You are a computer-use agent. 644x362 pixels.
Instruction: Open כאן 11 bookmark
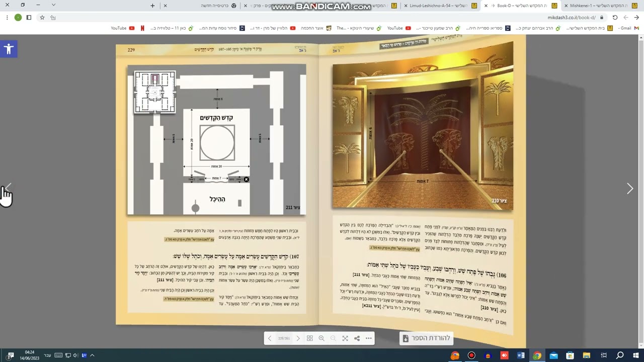point(171,28)
